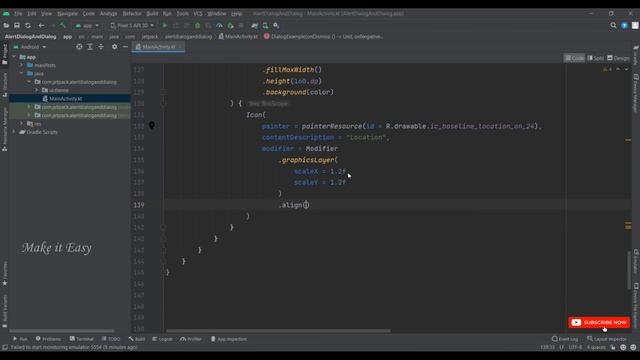This screenshot has width=640, height=360.
Task: Collapse the app module tree node
Action: coord(15,57)
